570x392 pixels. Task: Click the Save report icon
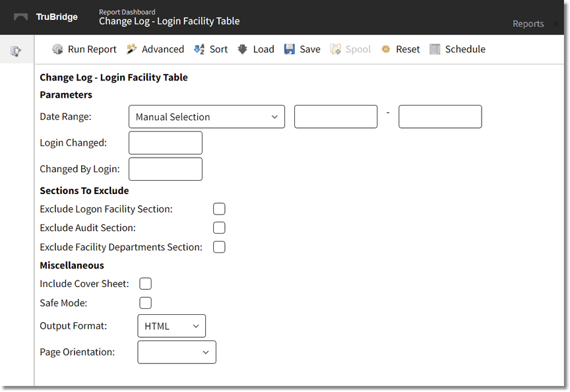pos(289,49)
